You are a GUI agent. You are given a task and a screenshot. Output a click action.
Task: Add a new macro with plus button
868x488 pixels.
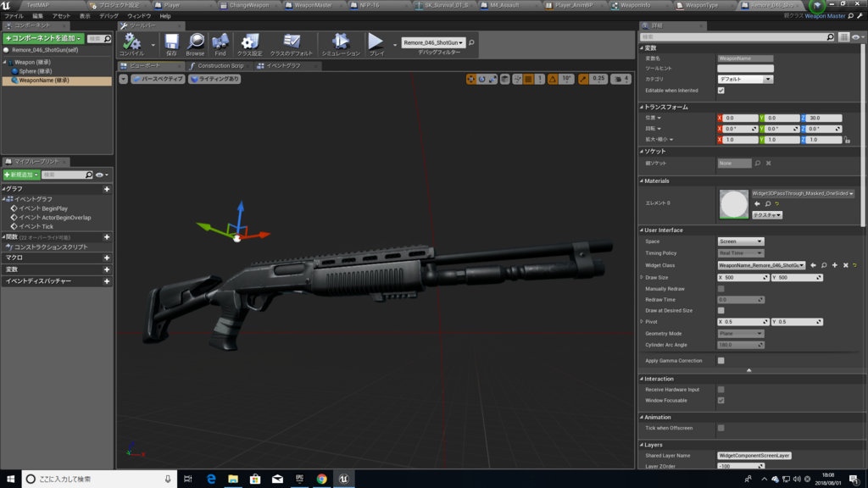click(x=107, y=258)
